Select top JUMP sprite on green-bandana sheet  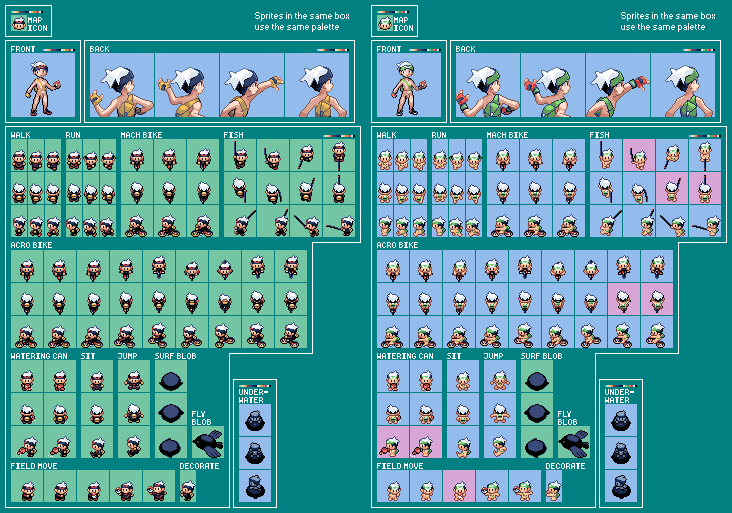click(500, 376)
